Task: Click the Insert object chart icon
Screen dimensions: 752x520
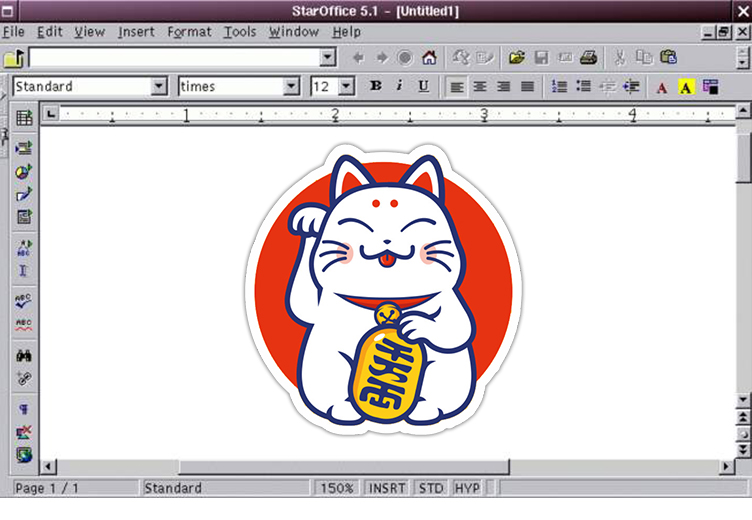Action: click(x=24, y=171)
